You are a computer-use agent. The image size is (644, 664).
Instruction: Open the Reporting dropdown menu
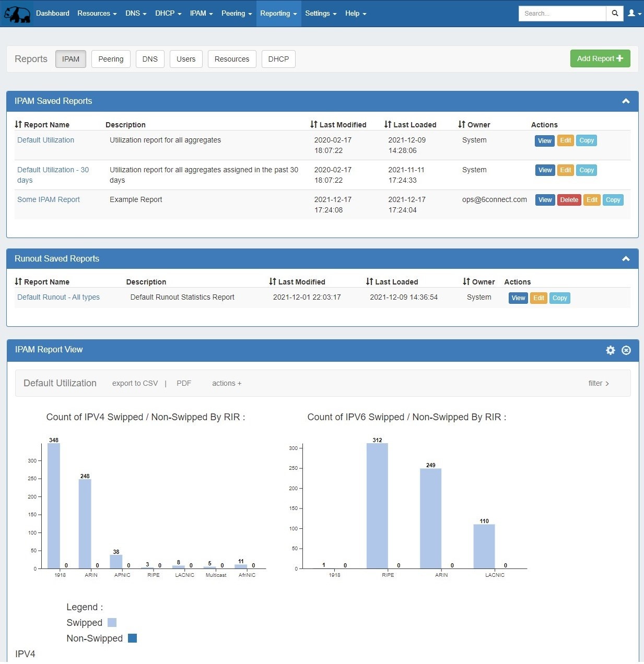(x=278, y=14)
